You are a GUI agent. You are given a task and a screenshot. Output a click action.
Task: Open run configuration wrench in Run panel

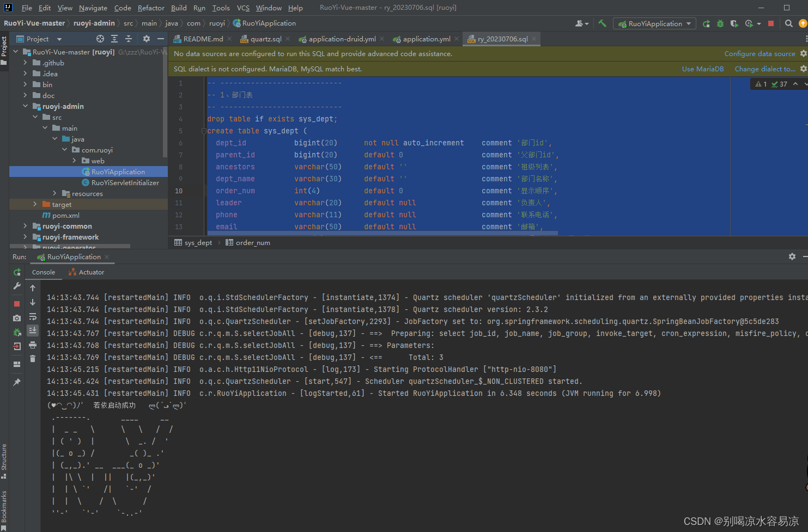tap(17, 286)
